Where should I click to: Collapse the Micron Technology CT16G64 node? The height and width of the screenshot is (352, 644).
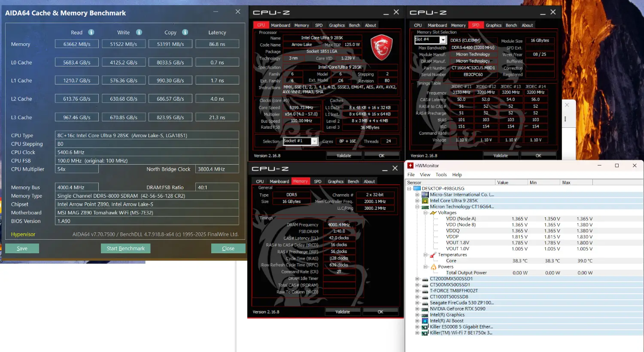417,207
